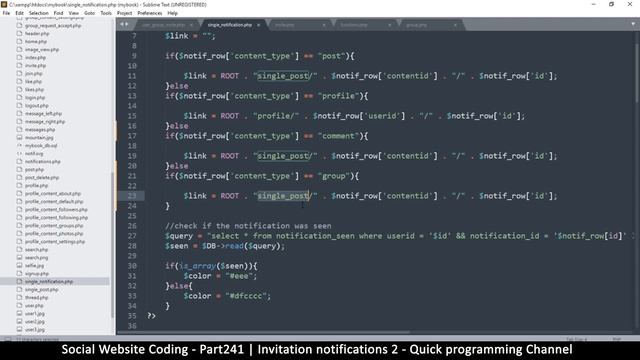
Task: Click the notif.svg file icon
Action: pos(19,153)
